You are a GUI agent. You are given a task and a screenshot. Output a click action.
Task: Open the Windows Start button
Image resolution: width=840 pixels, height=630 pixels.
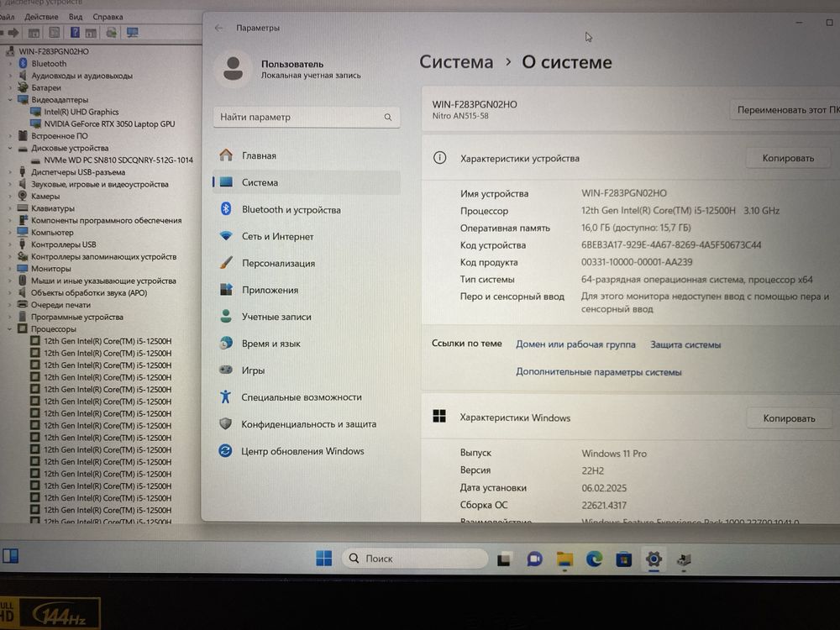point(323,559)
